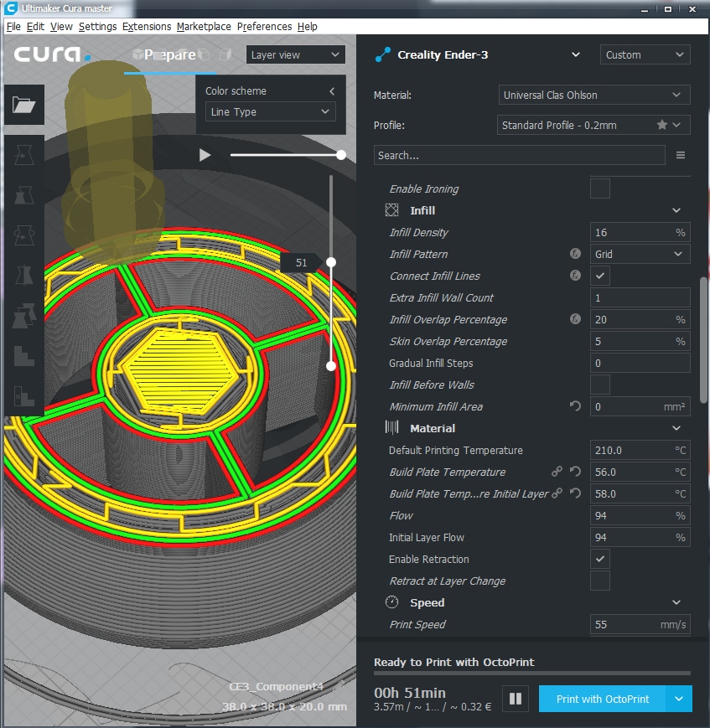Select the bottom custom supports tool icon
This screenshot has height=728, width=710.
tap(24, 396)
